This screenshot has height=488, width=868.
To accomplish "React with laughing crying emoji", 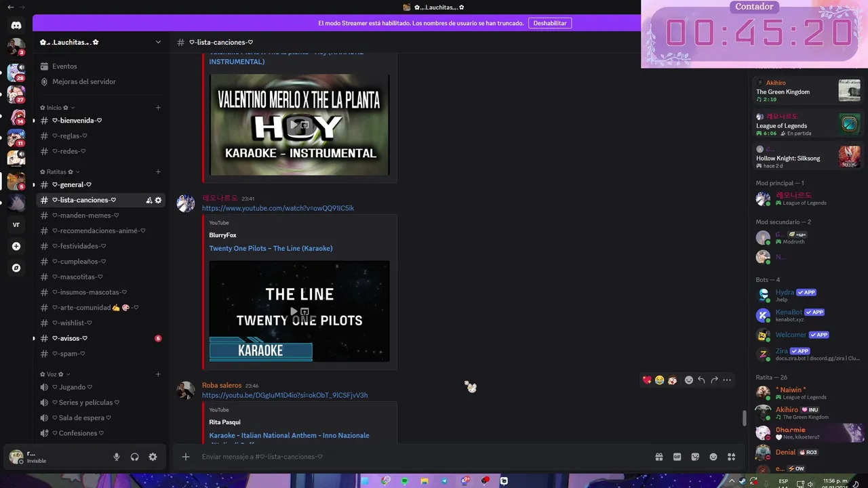I will pos(659,380).
